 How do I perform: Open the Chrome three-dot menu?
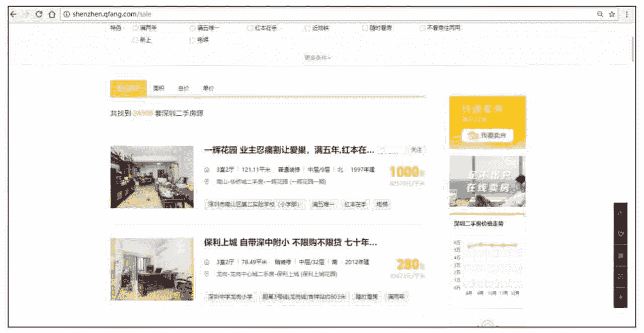tap(627, 15)
